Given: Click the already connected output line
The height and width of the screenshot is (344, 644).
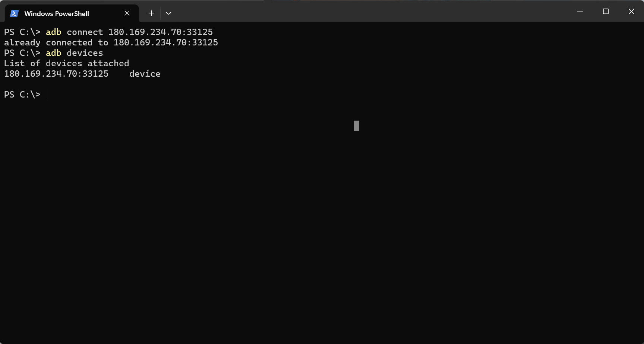Looking at the screenshot, I should click(x=111, y=42).
